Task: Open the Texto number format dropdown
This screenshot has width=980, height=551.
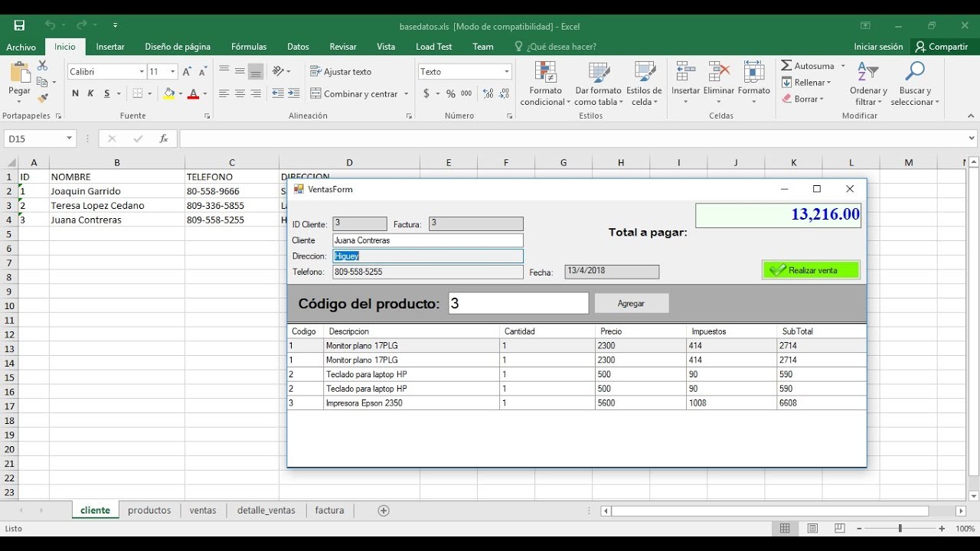Action: (506, 71)
